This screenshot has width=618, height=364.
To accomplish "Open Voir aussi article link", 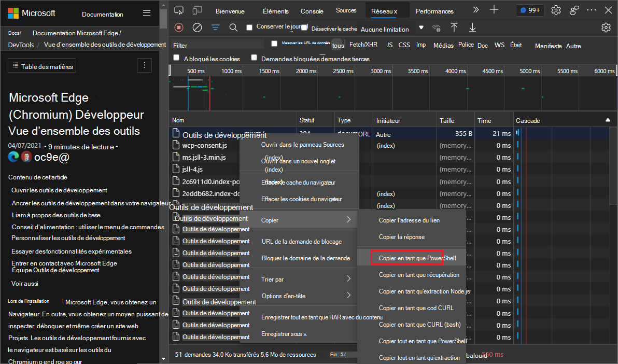I will click(25, 283).
